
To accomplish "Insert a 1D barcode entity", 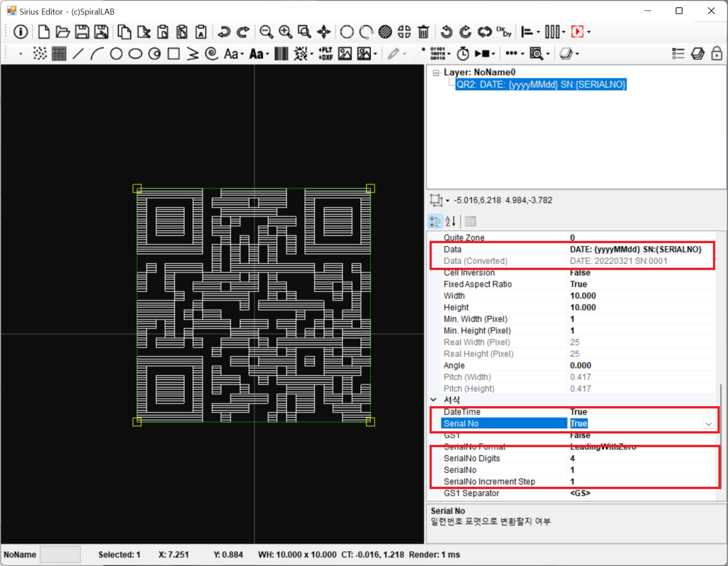I will pyautogui.click(x=281, y=53).
